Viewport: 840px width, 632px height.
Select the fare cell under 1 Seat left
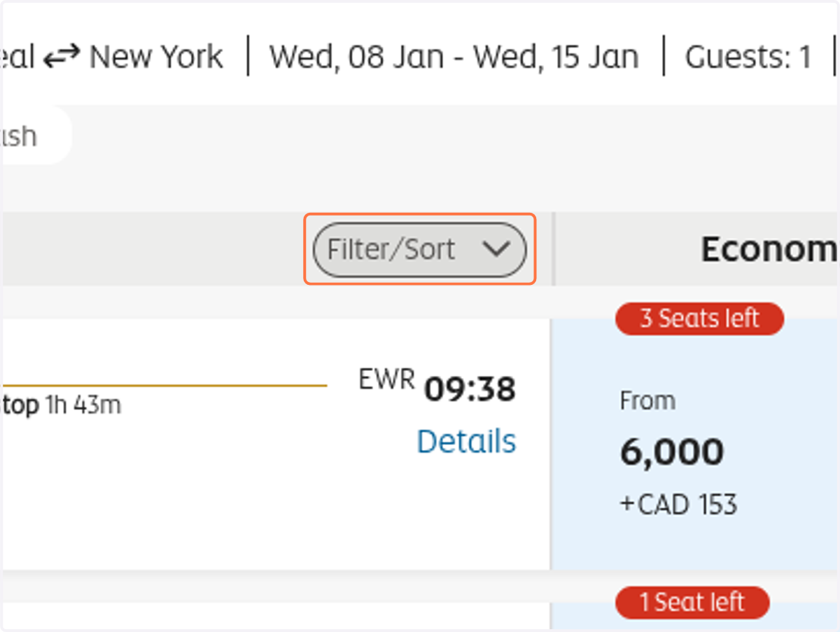[696, 616]
